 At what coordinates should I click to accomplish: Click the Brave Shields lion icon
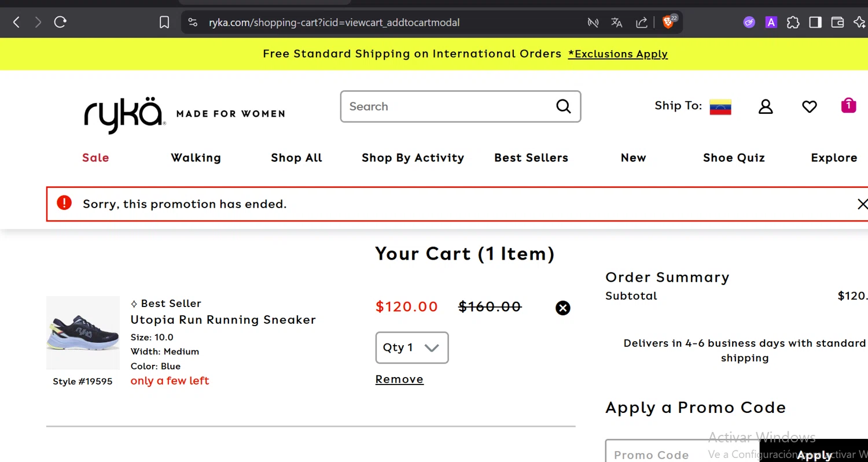click(x=668, y=23)
